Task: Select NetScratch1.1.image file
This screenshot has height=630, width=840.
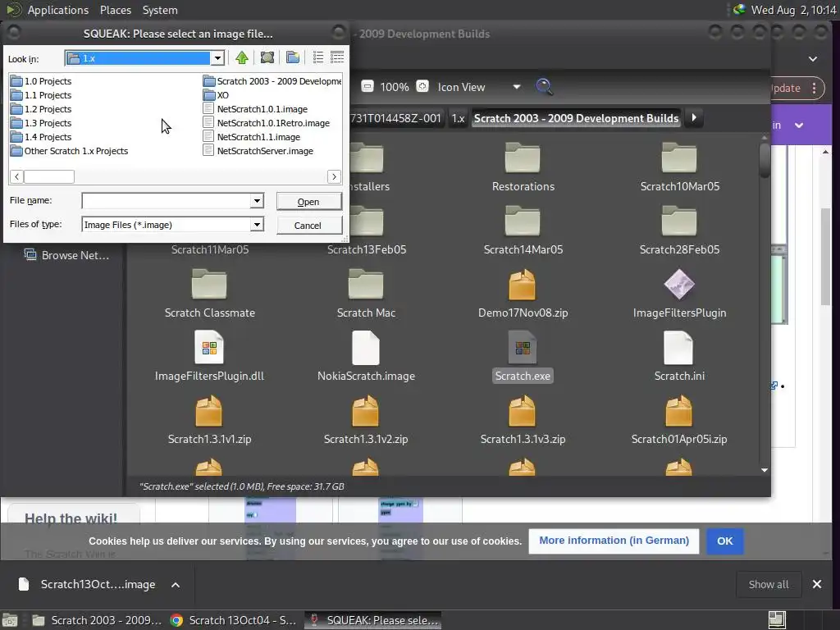Action: point(252,137)
